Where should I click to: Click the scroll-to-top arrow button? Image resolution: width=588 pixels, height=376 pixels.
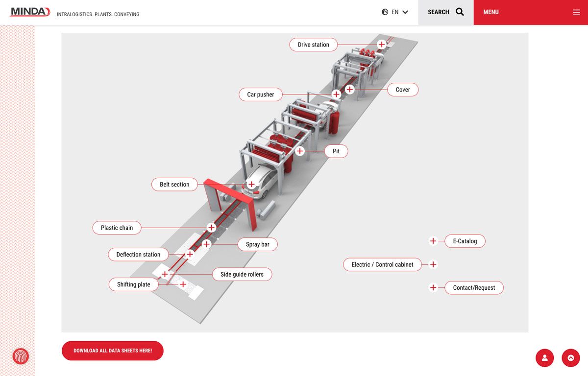571,358
